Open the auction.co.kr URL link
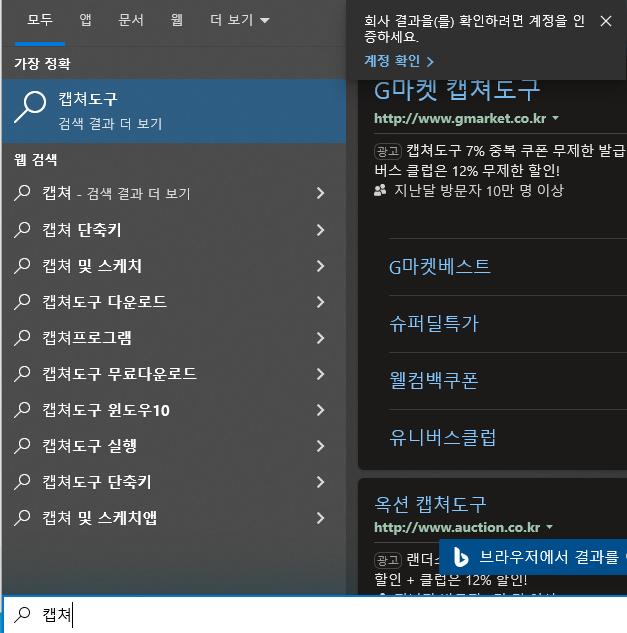This screenshot has width=627, height=633. click(x=457, y=527)
